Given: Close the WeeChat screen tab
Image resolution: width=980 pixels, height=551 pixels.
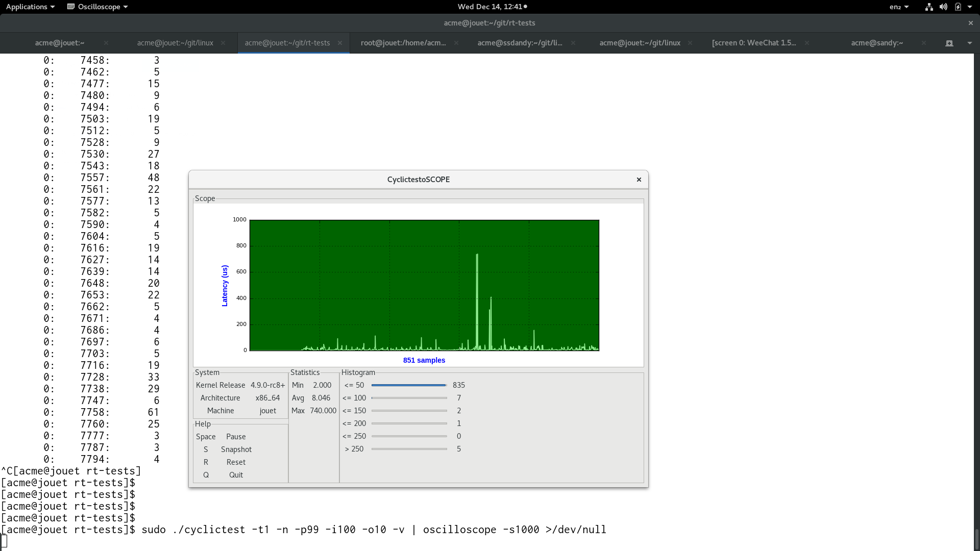Looking at the screenshot, I should coord(807,43).
